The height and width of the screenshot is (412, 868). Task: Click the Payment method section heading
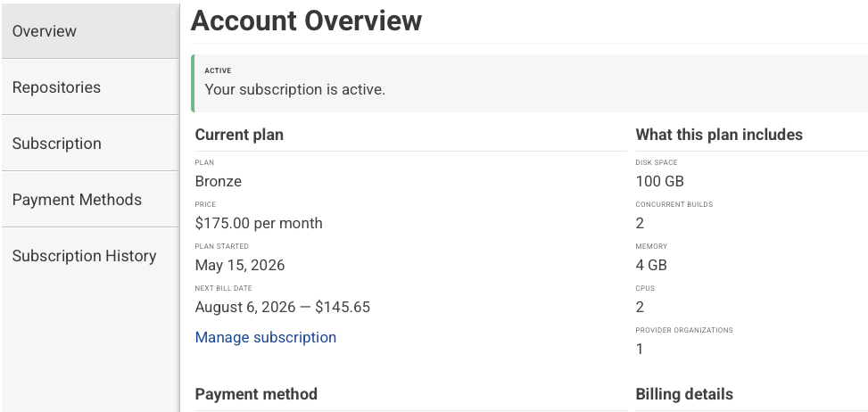256,394
